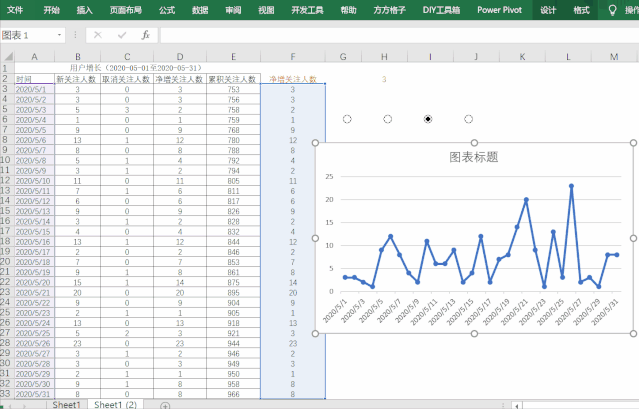Click the header cell 新关注人数
The height and width of the screenshot is (409, 639).
pyautogui.click(x=77, y=79)
